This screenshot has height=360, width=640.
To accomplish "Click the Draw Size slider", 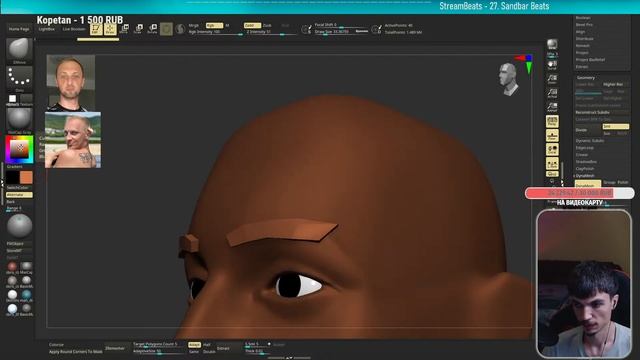I will click(341, 32).
